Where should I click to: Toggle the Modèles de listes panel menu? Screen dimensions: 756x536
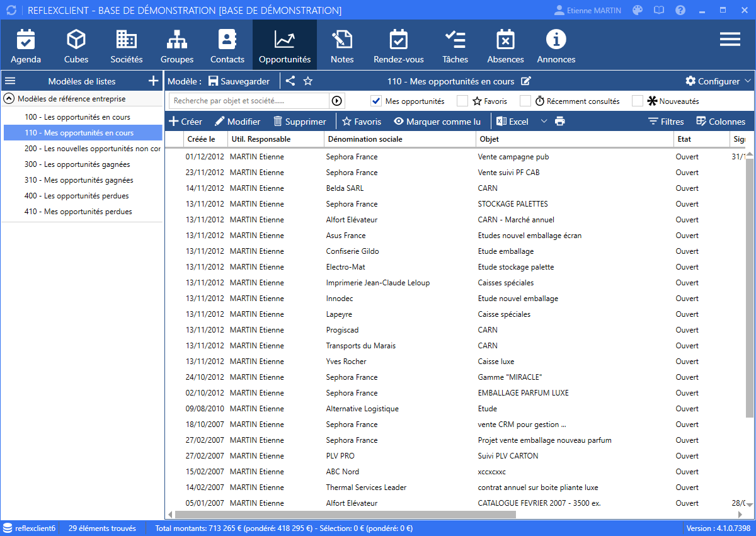[x=10, y=81]
